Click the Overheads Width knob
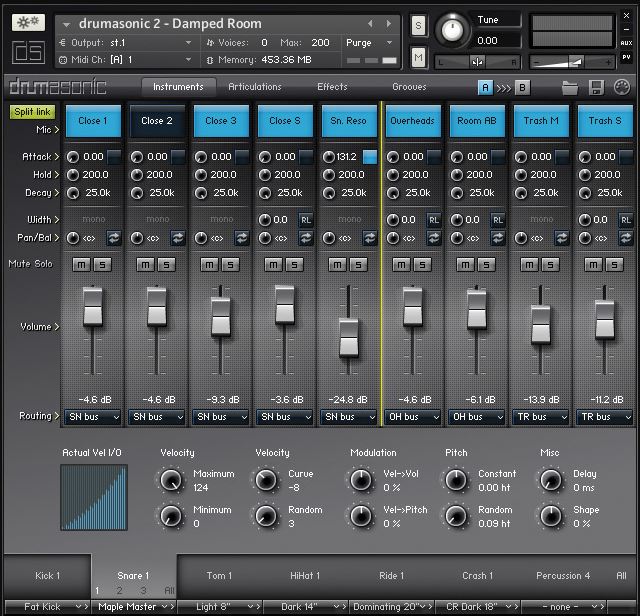Screen dimensions: 640x616 (393, 220)
